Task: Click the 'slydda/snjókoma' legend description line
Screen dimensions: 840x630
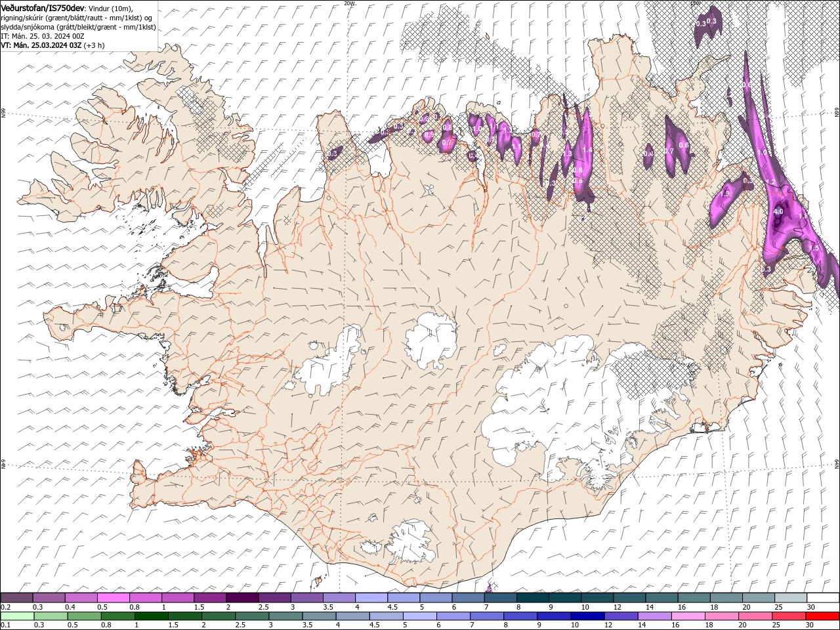Action: (x=79, y=27)
